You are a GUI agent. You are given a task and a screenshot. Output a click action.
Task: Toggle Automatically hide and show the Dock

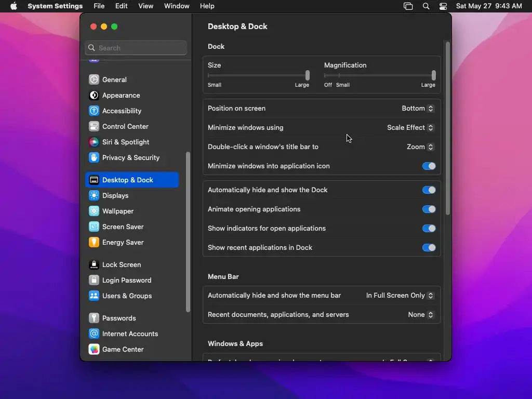click(429, 190)
